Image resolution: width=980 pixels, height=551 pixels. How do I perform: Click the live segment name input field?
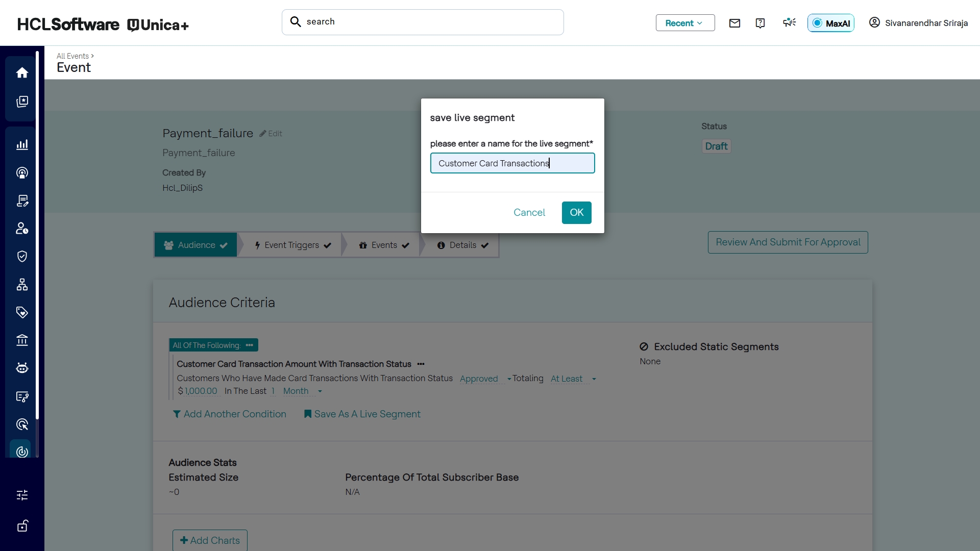click(x=512, y=163)
